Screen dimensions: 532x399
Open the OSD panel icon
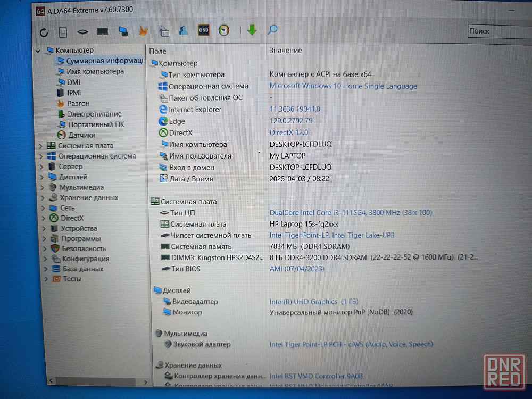point(204,30)
